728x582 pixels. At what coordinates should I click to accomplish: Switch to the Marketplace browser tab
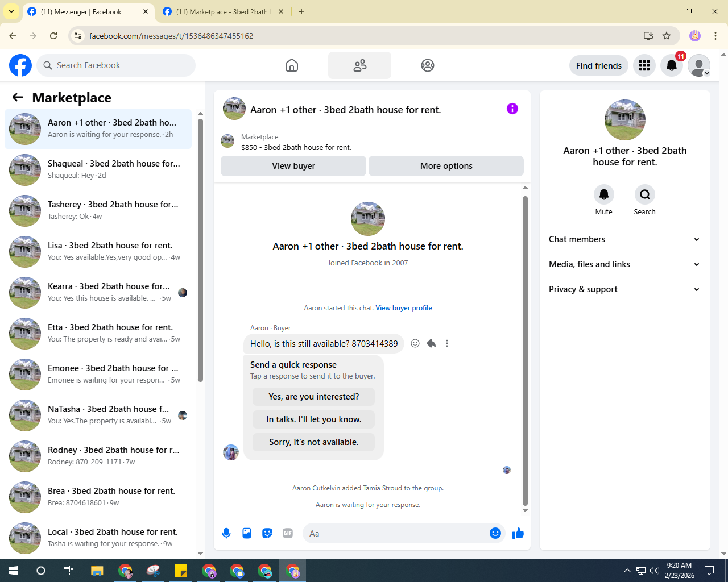tap(222, 11)
